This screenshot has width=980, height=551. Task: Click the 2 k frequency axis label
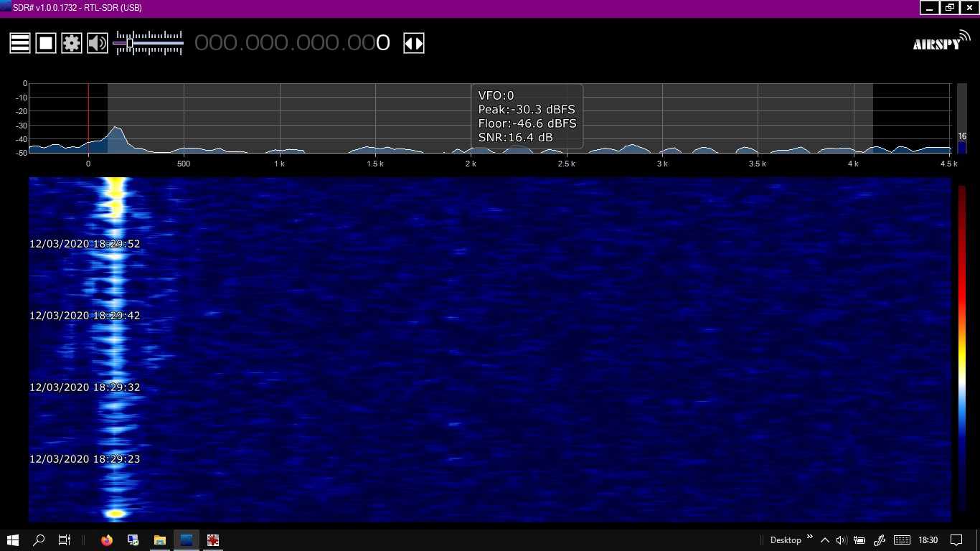point(471,164)
